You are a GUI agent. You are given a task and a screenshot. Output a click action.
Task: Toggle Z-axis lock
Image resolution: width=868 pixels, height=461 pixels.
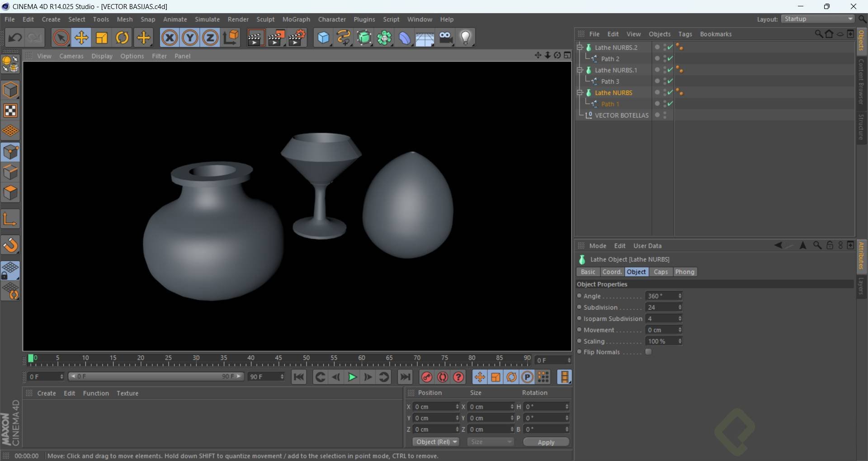pyautogui.click(x=210, y=38)
